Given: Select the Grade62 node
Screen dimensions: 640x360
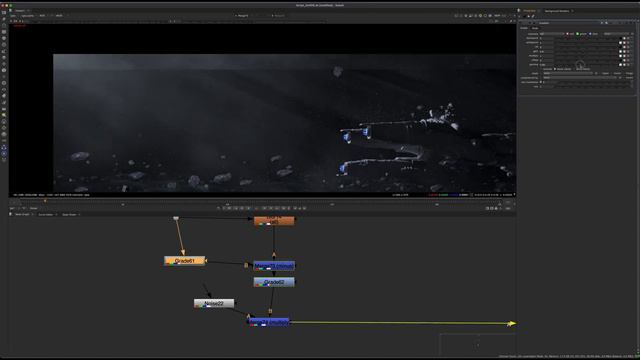Looking at the screenshot, I should 274,282.
